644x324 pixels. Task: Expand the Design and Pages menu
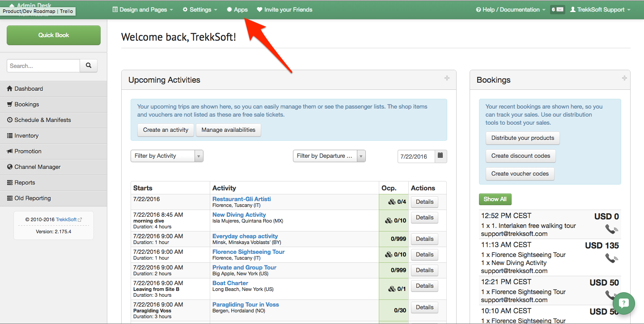click(x=143, y=9)
